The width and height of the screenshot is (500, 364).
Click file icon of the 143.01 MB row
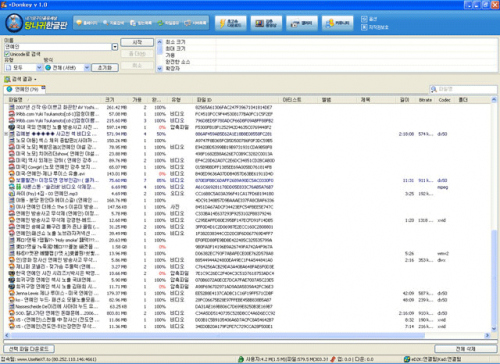pos(12,174)
